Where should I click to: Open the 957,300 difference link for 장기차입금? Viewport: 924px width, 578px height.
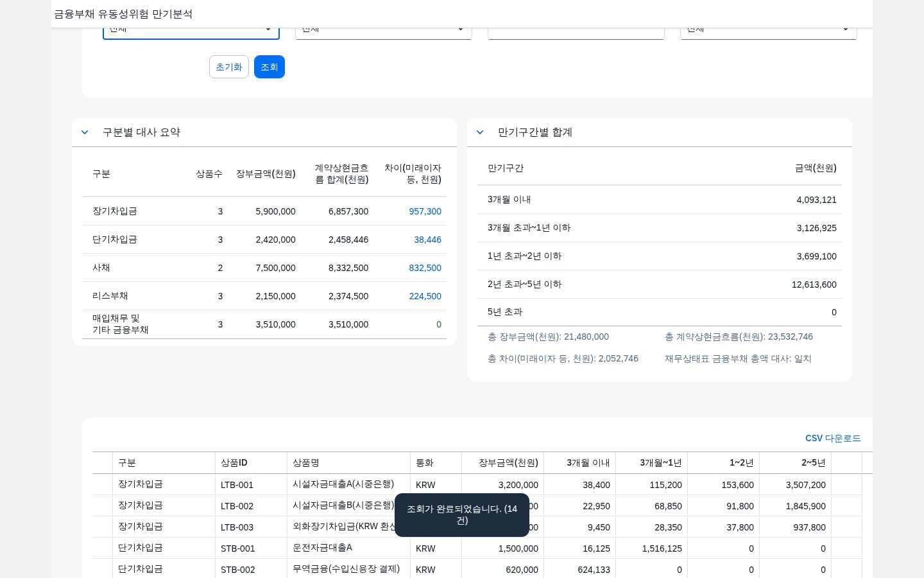click(x=425, y=211)
